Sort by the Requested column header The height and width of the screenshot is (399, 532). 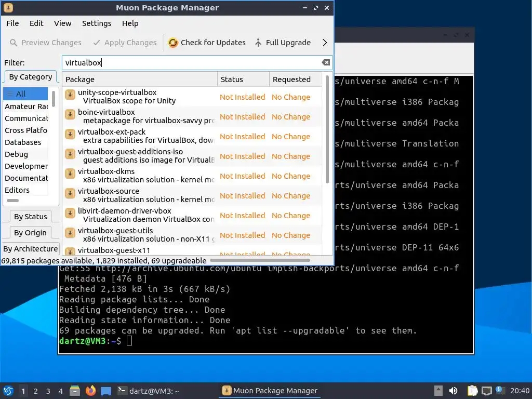tap(295, 79)
